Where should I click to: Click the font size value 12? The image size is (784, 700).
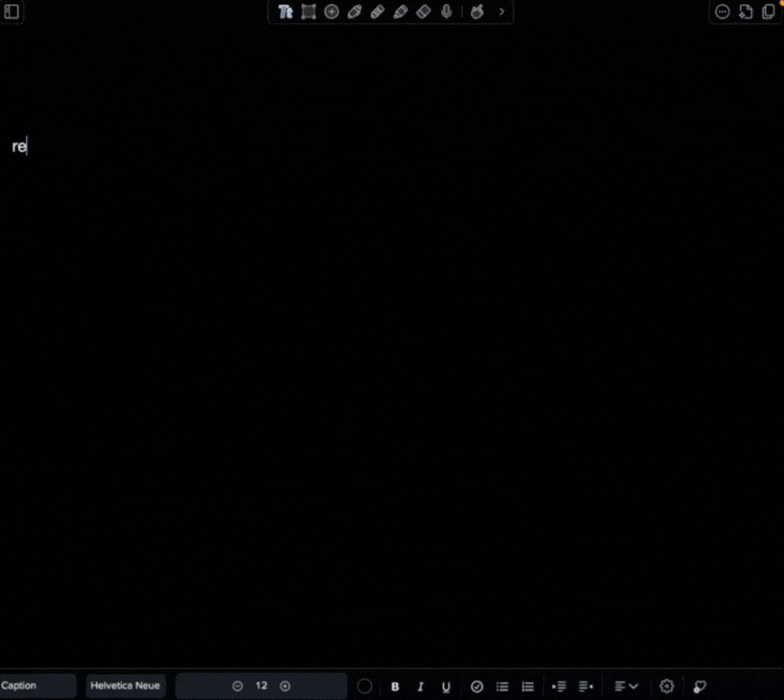click(261, 686)
